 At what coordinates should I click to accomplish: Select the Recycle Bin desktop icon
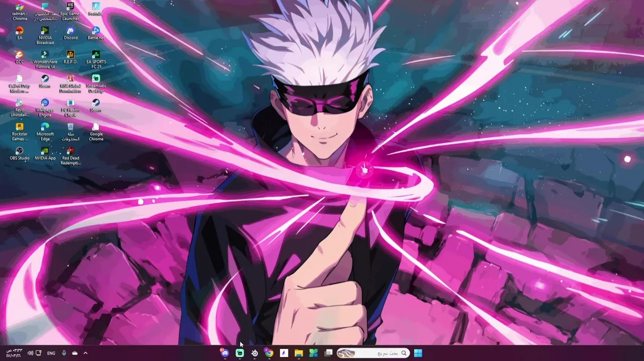click(70, 132)
